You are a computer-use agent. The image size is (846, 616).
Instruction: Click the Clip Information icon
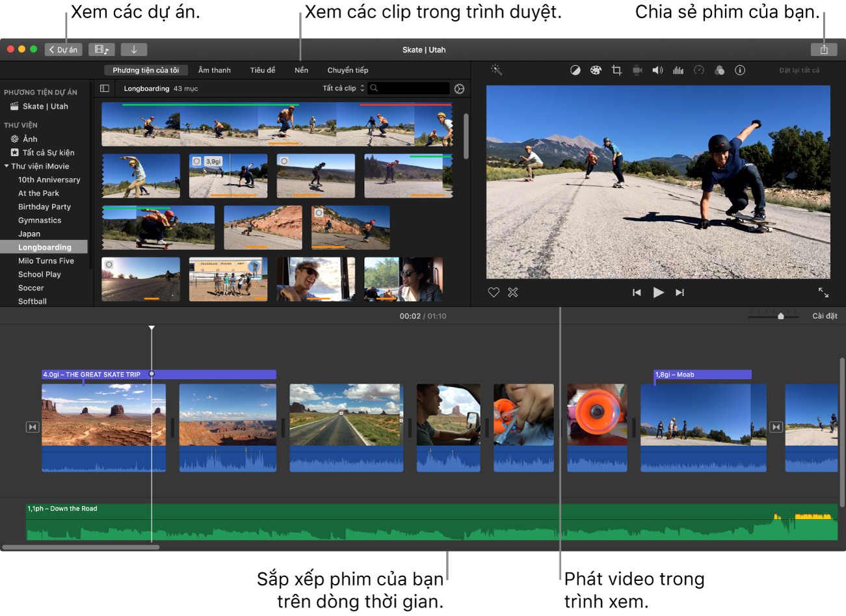740,70
